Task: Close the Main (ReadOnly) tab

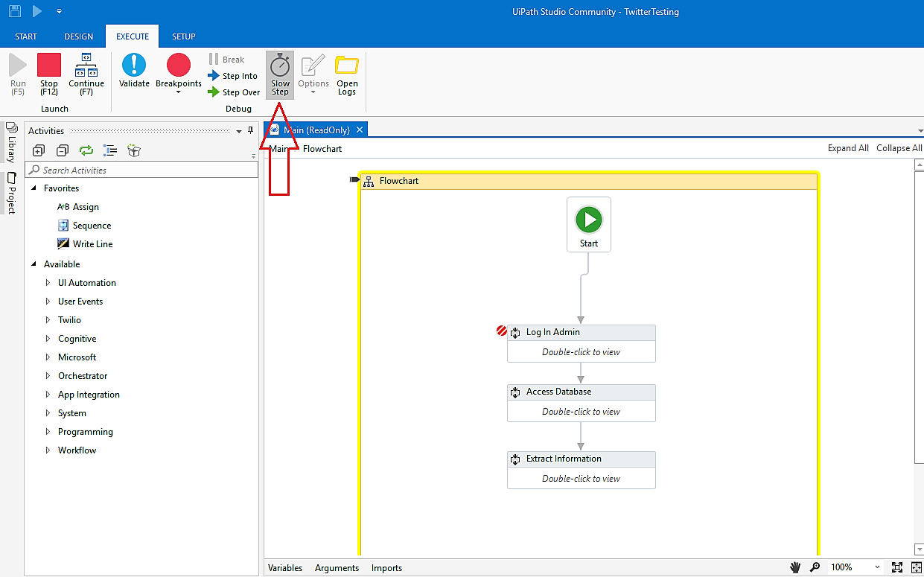Action: (x=359, y=130)
